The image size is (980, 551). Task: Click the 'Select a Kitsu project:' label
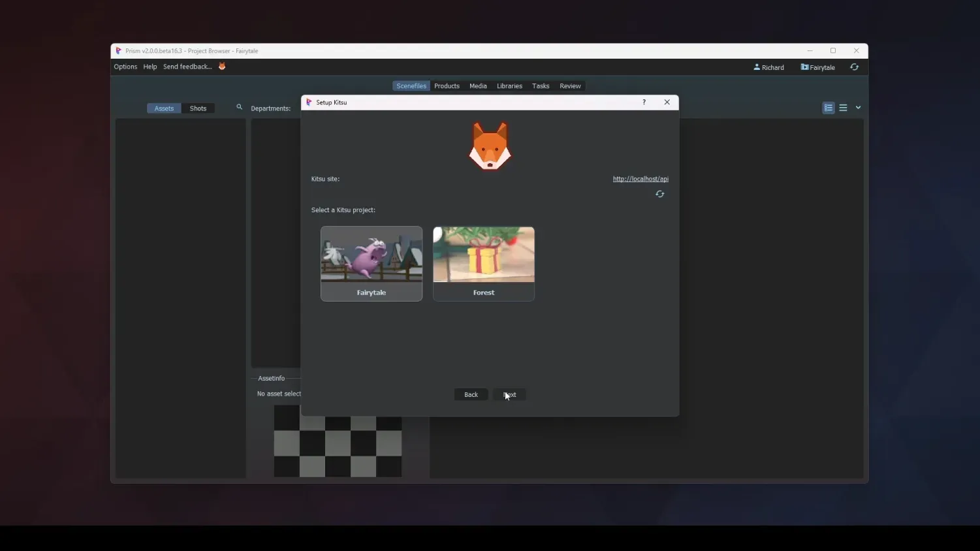coord(343,210)
